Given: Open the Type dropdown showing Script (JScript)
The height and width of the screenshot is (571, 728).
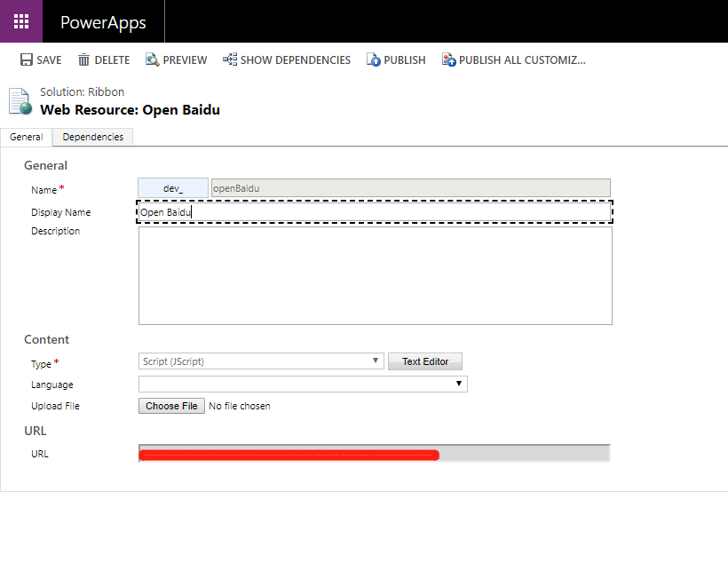Looking at the screenshot, I should point(261,361).
